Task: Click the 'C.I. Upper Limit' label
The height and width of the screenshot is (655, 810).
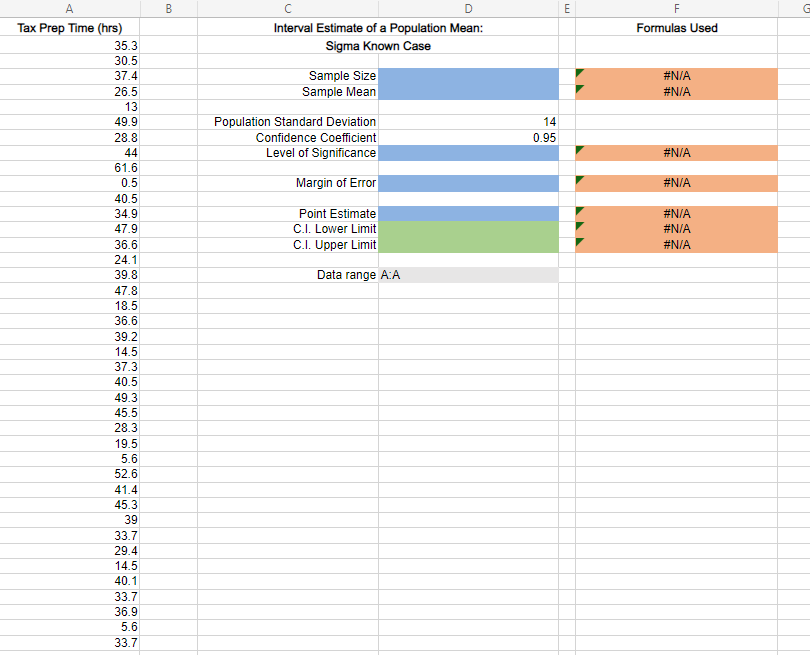Action: (335, 245)
